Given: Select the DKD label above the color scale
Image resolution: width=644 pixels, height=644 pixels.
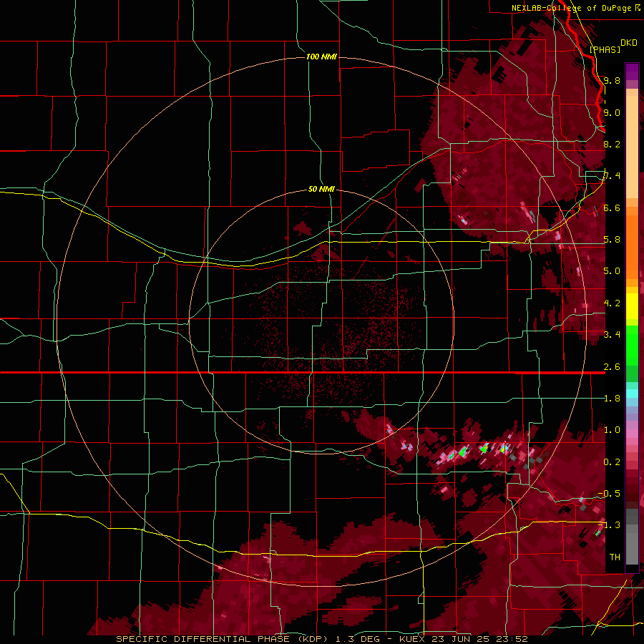Looking at the screenshot, I should coord(629,43).
